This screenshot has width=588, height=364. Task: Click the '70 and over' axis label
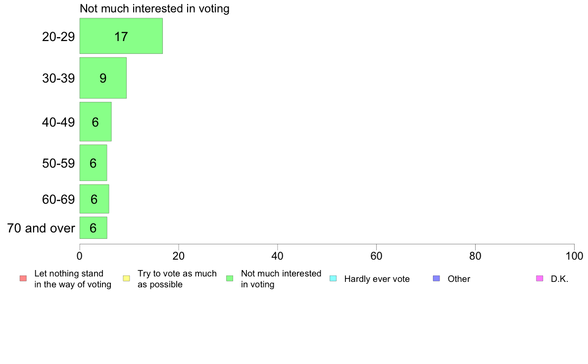tap(41, 228)
